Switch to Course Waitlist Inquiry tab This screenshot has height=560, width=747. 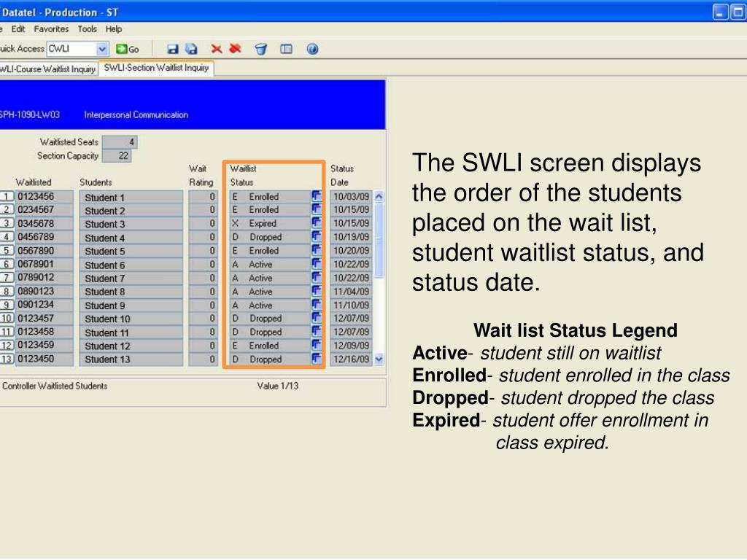tap(47, 69)
